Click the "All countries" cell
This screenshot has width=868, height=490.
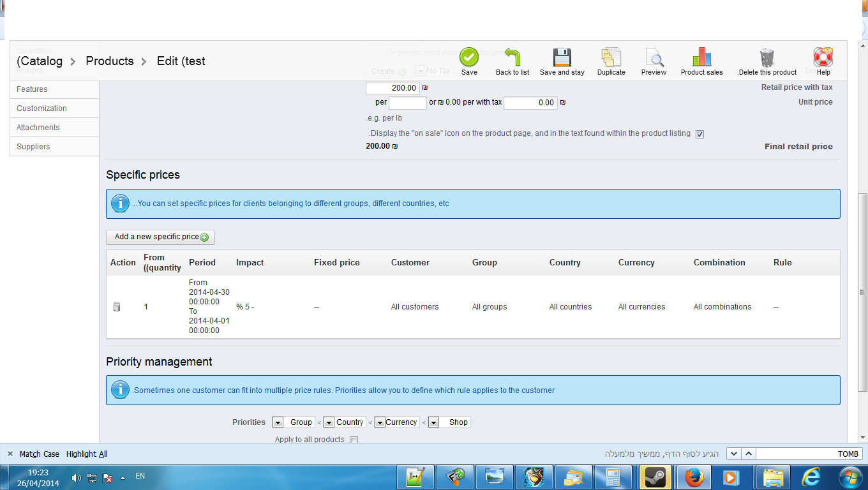(x=571, y=307)
